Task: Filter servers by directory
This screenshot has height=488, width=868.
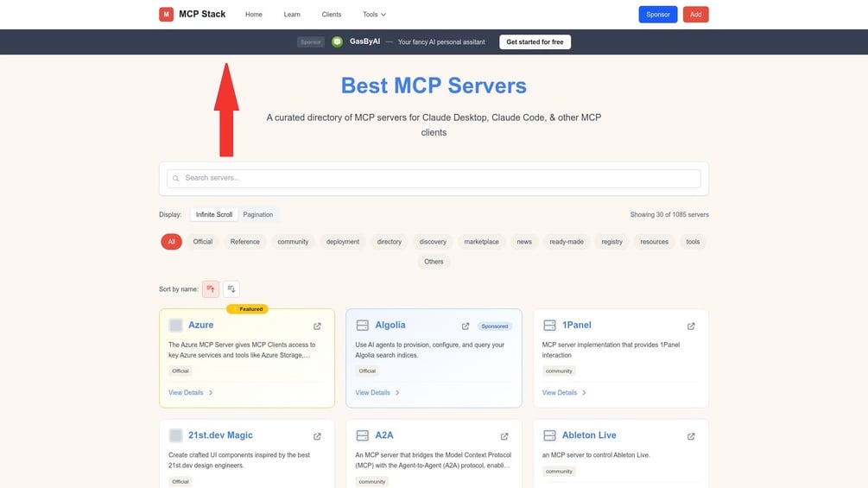Action: 390,242
